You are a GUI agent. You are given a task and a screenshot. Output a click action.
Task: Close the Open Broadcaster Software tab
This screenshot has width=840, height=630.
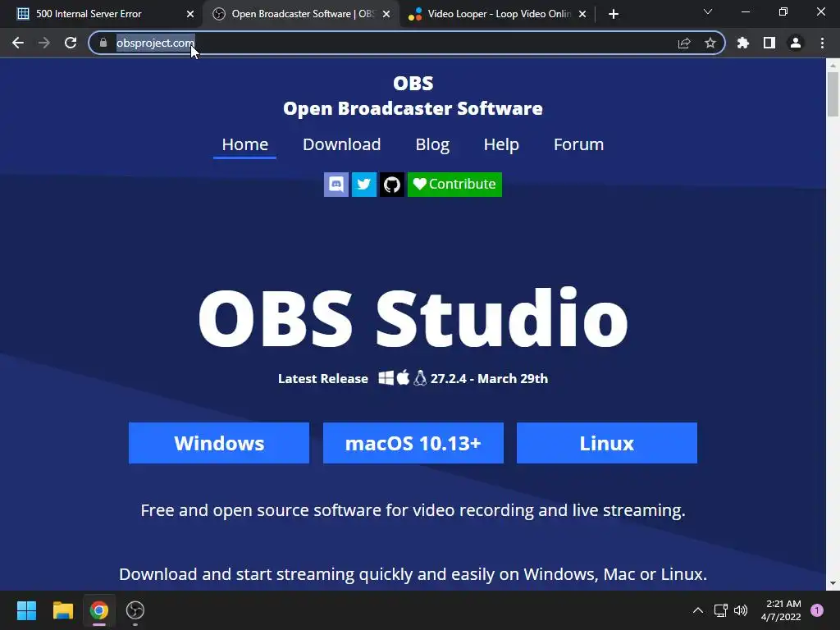[386, 14]
